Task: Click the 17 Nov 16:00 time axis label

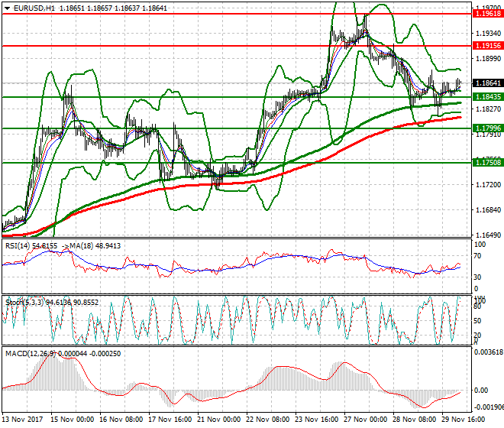Action: tap(170, 420)
